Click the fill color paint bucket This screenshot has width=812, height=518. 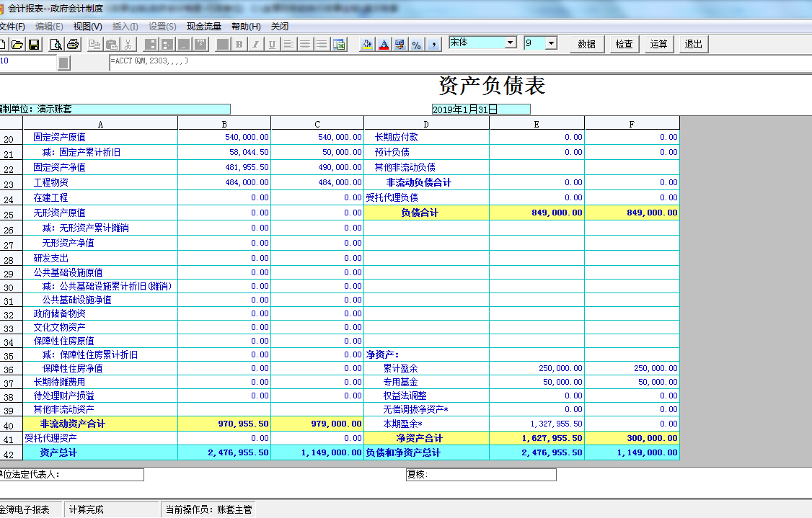[367, 45]
